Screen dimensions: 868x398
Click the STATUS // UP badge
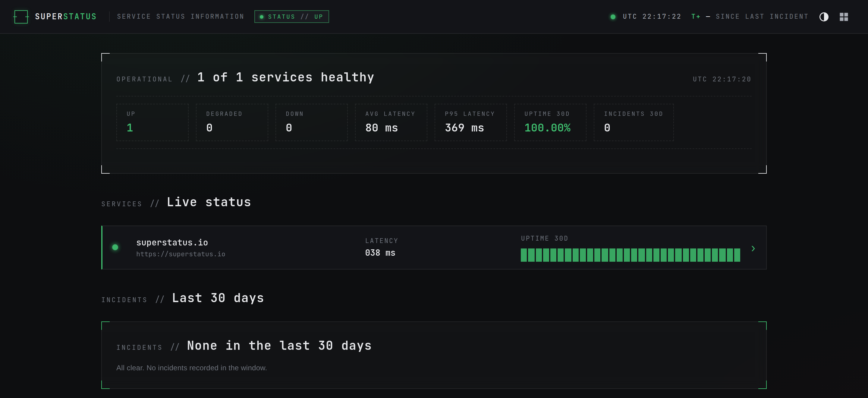[291, 17]
